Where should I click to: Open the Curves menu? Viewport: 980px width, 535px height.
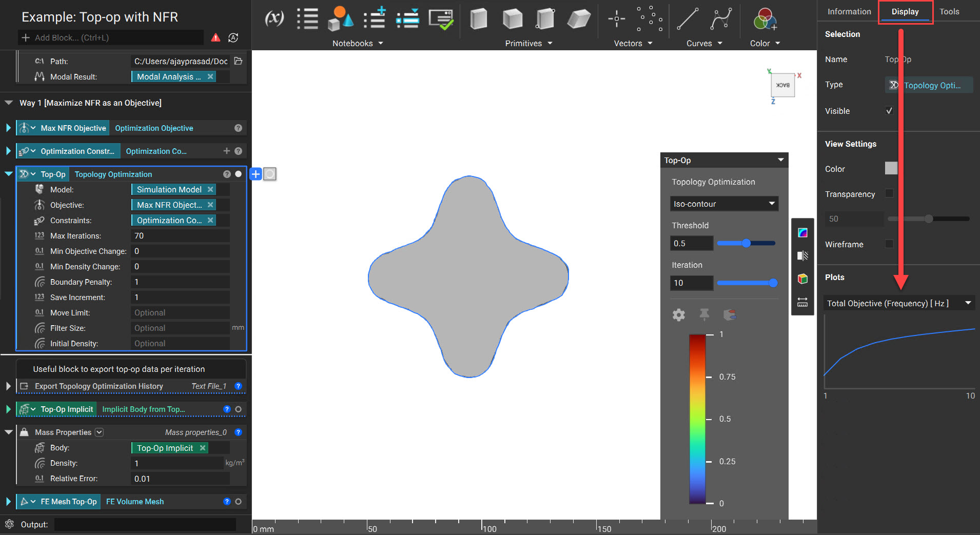[704, 43]
